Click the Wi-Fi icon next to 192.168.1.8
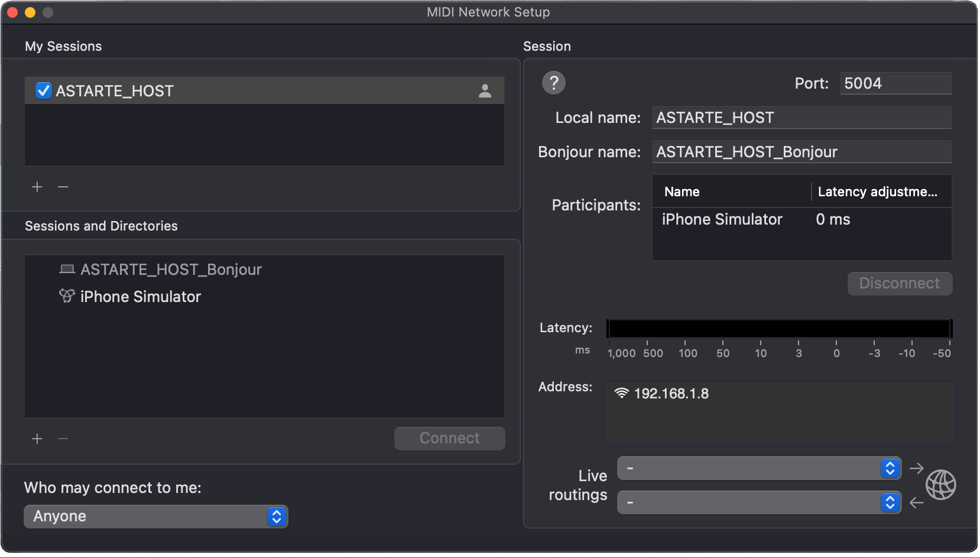This screenshot has width=980, height=558. coord(621,392)
